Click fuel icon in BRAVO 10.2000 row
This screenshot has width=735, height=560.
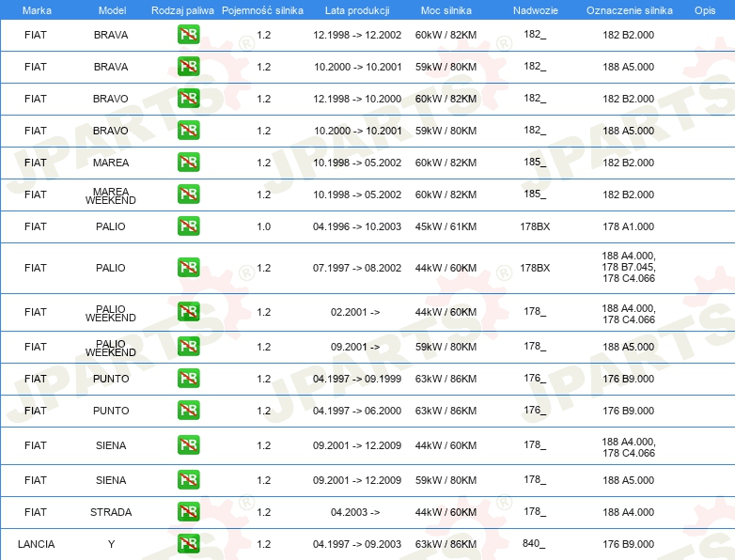188,131
